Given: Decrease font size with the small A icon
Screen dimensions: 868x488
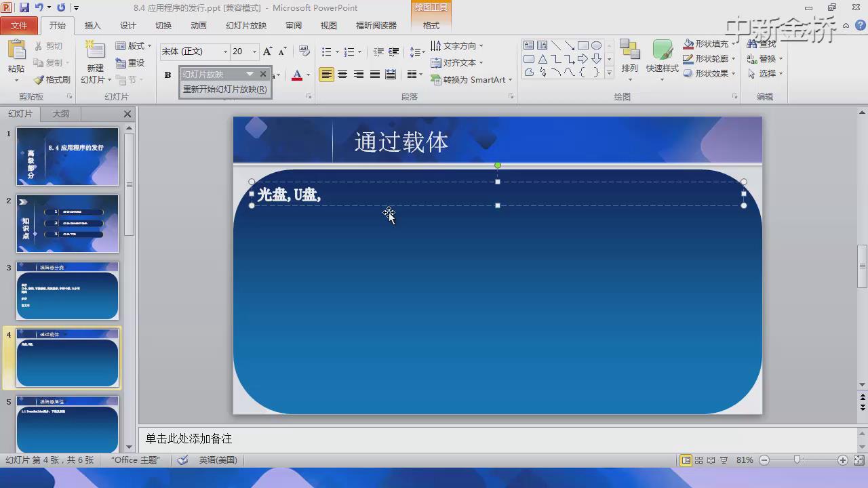Looking at the screenshot, I should [282, 52].
